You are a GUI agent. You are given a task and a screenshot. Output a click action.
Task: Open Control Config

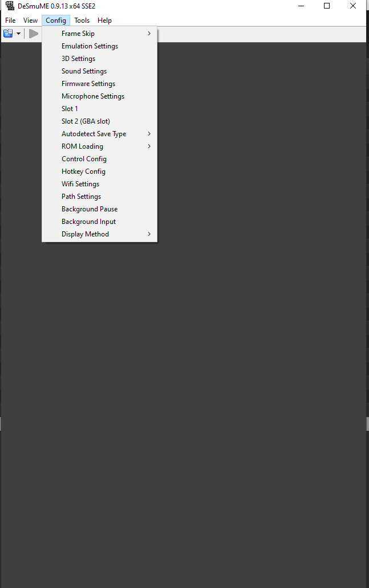tap(99, 159)
